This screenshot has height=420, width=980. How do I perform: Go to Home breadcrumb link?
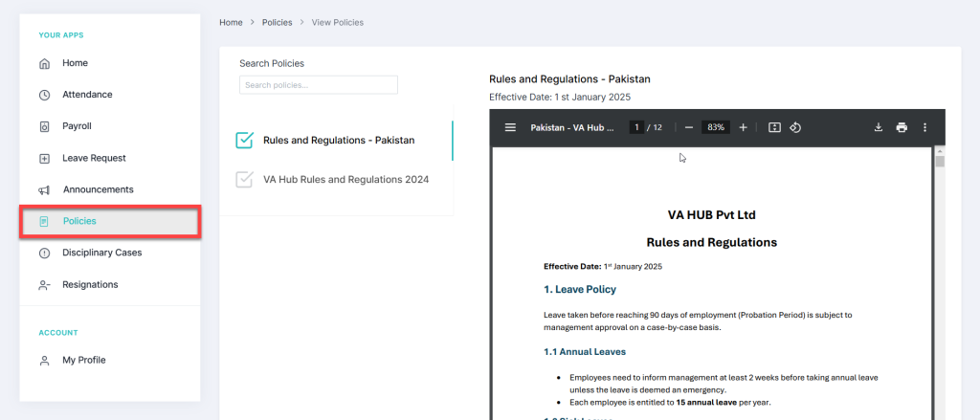(x=231, y=23)
